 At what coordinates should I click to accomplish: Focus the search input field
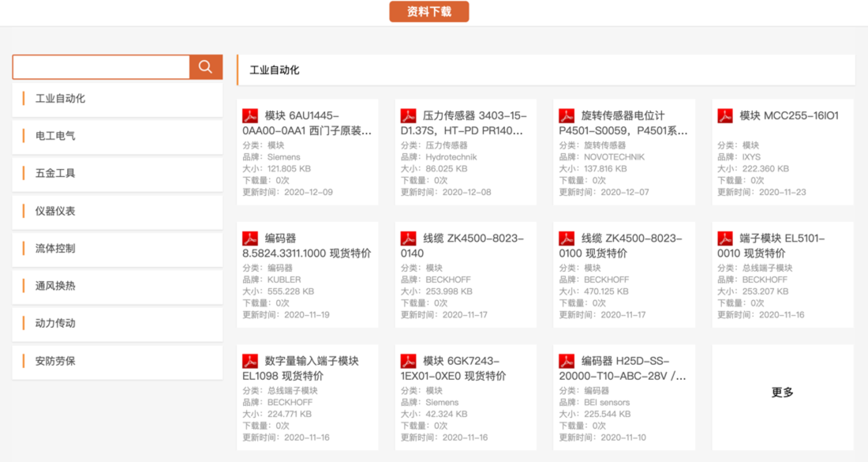click(101, 67)
